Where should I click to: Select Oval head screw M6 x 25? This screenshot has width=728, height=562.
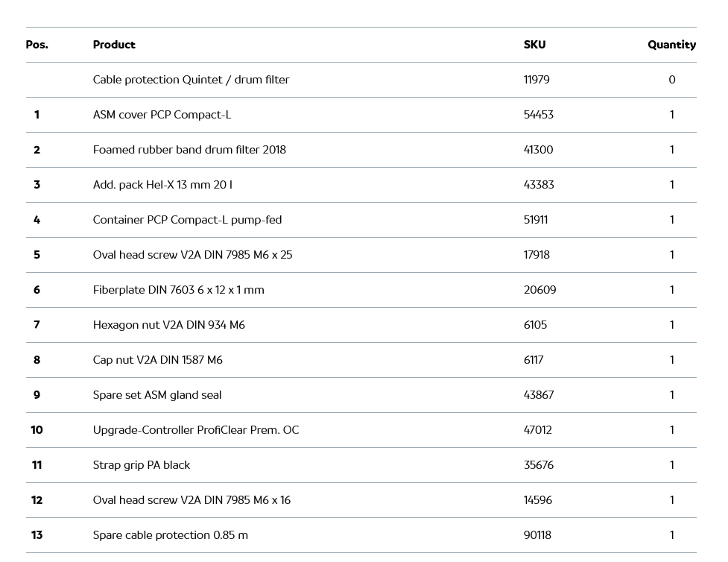(192, 255)
